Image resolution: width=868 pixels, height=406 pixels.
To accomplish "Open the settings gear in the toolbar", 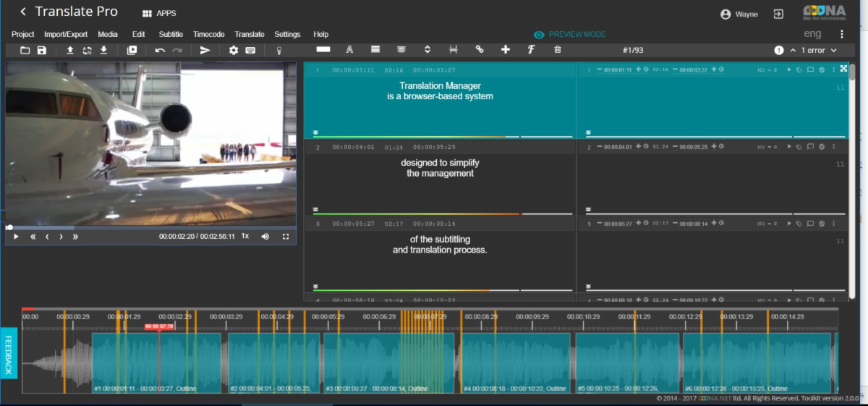I will 234,50.
